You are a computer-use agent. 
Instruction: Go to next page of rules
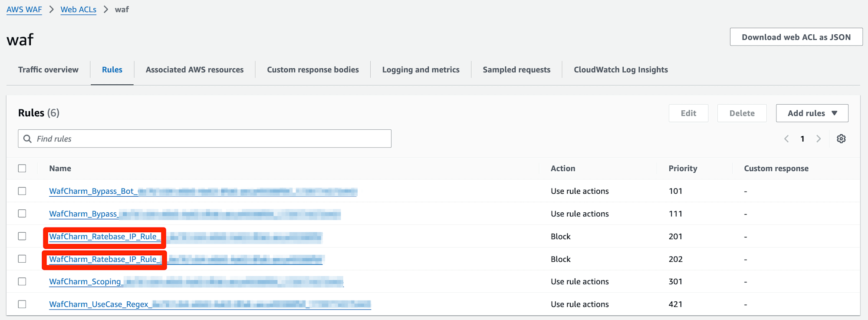pos(819,139)
